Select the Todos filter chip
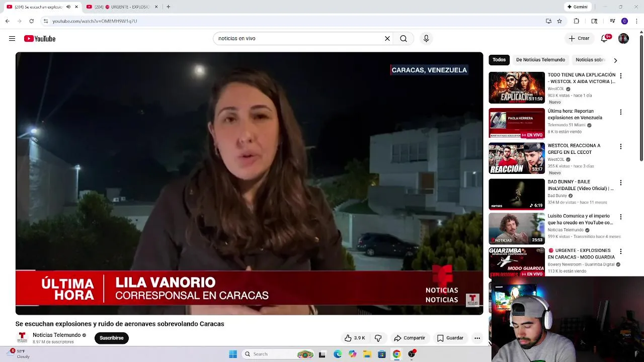This screenshot has height=362, width=644. pyautogui.click(x=499, y=60)
